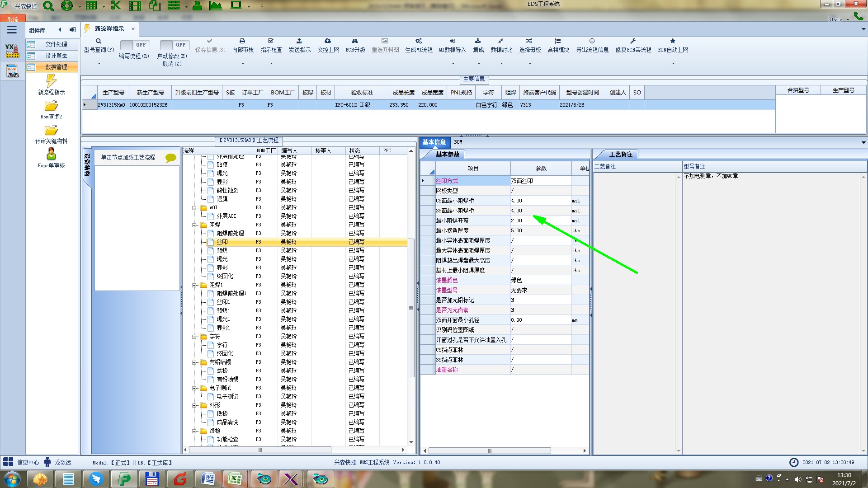Click the process tree vertical scrollbar
868x488 pixels.
tap(411, 308)
